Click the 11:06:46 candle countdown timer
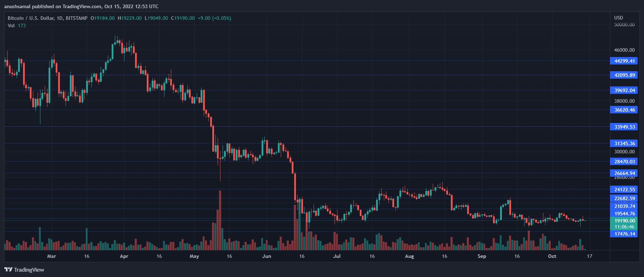Screen dimensions: 644x277 coord(624,227)
